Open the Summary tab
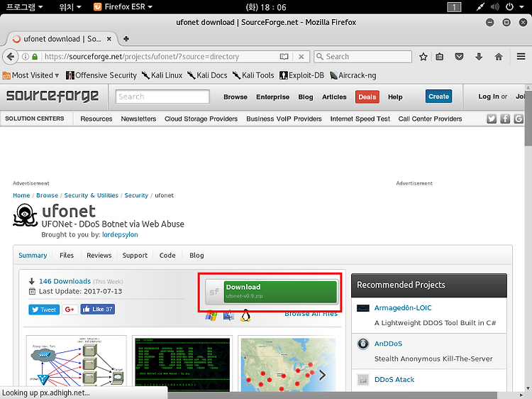 click(33, 256)
